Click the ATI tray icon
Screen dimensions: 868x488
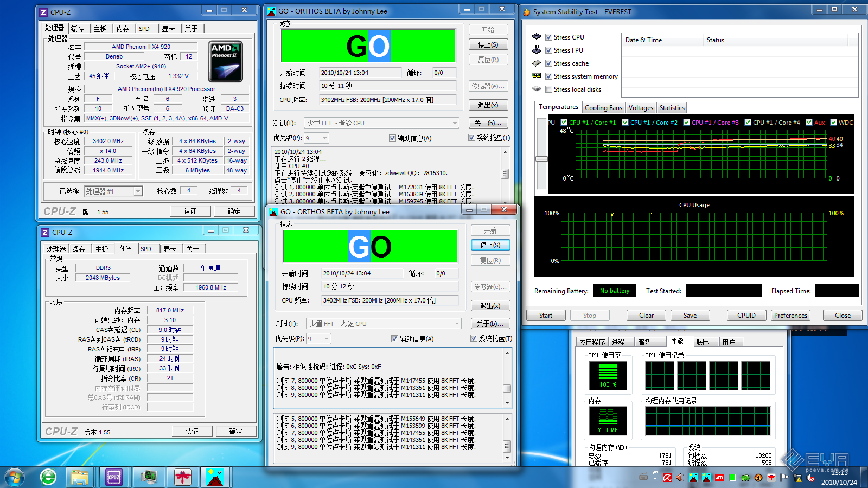point(719,478)
